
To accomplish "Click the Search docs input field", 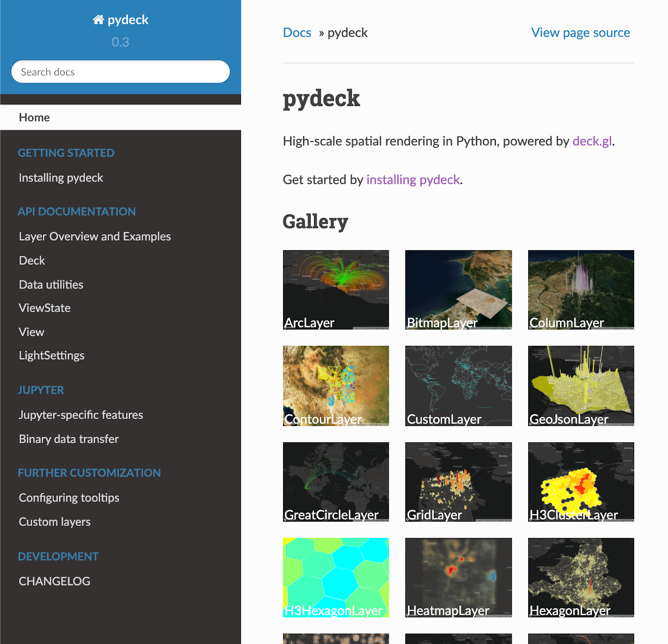I will [120, 71].
